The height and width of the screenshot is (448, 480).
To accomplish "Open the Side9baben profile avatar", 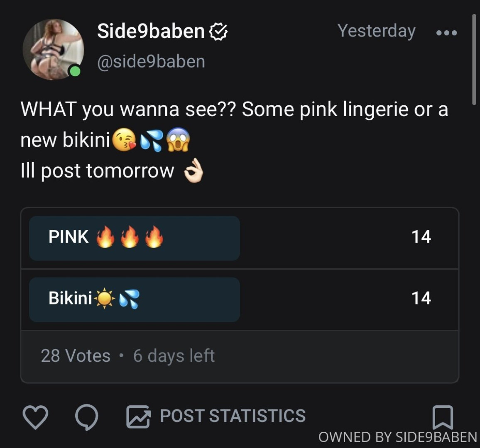I will [53, 49].
